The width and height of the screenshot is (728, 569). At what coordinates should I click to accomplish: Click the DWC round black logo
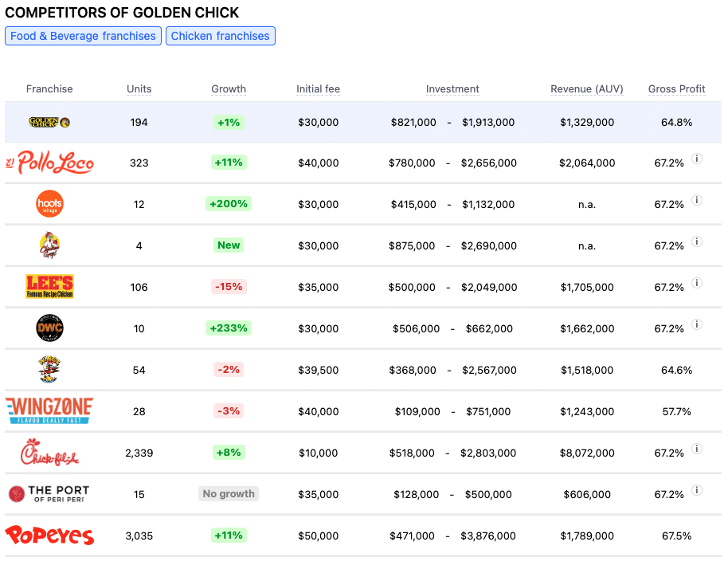(49, 328)
